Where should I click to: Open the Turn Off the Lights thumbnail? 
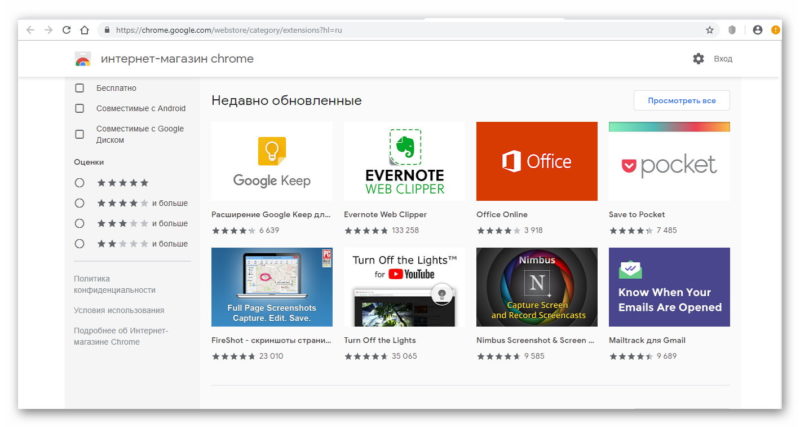click(405, 287)
